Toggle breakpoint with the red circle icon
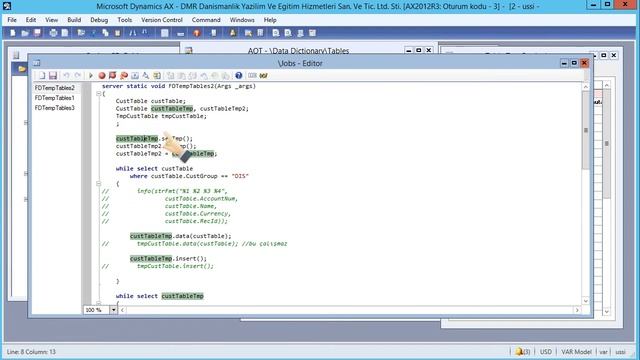This screenshot has height=360, width=640. click(x=102, y=76)
